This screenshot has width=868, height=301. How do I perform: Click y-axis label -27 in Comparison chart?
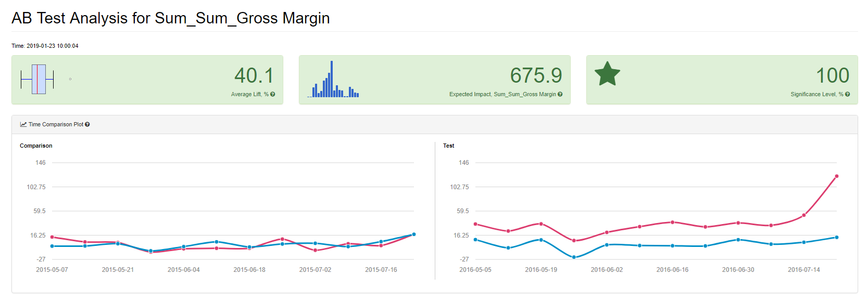tap(41, 259)
